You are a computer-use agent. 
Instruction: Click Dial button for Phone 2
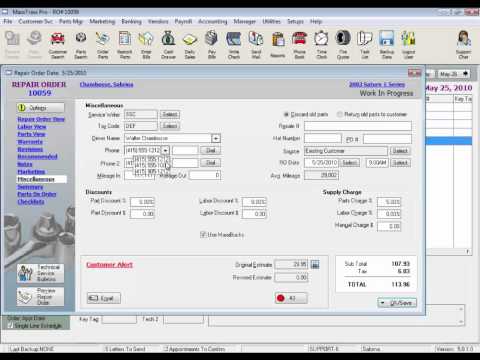click(x=210, y=163)
